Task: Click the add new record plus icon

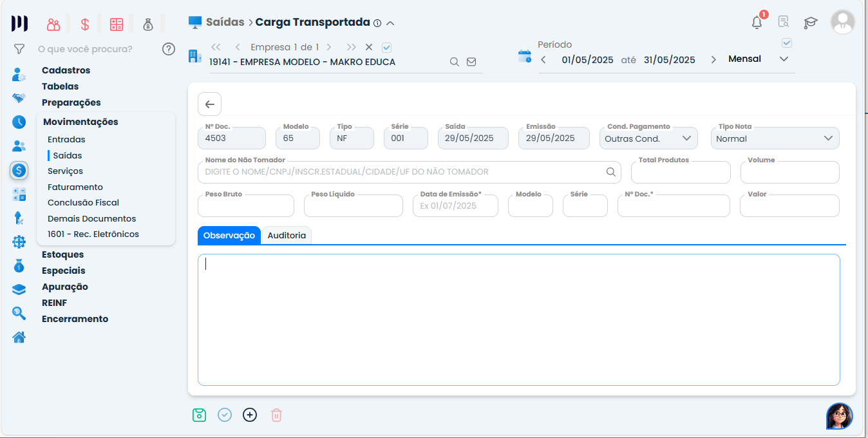Action: click(250, 415)
